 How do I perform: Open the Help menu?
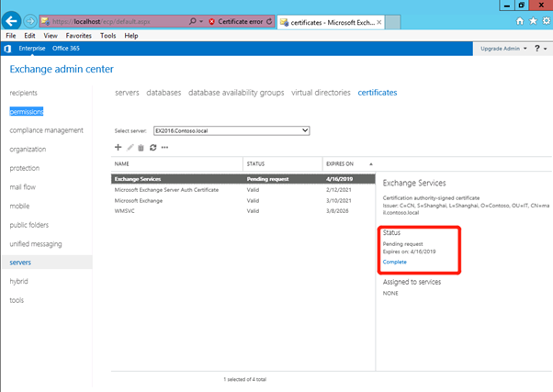coord(130,36)
